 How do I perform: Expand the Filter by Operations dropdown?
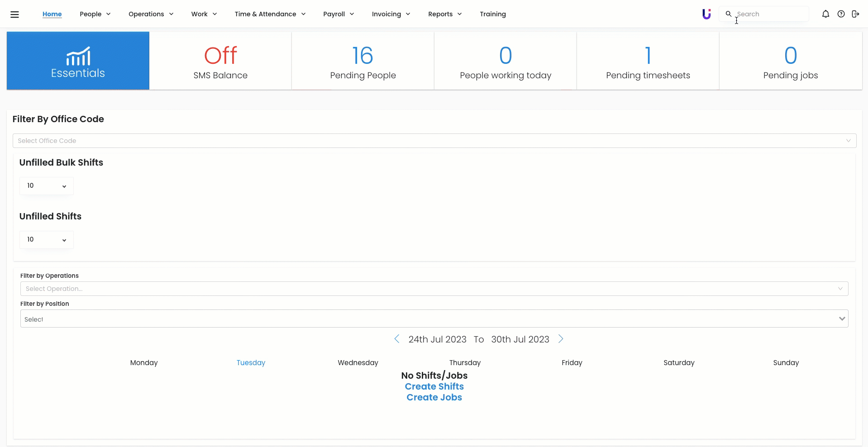coord(434,289)
